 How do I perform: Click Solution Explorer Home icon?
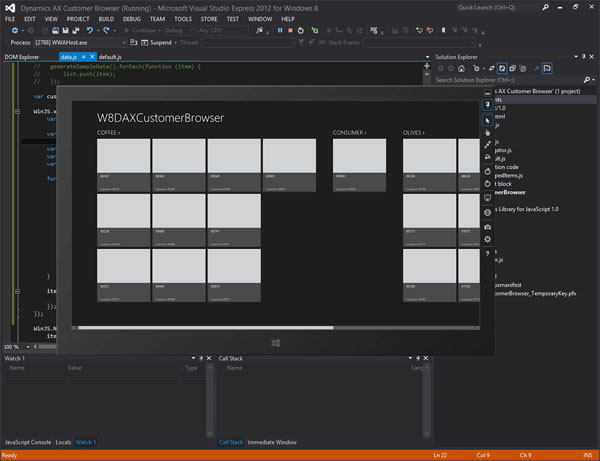pos(461,68)
